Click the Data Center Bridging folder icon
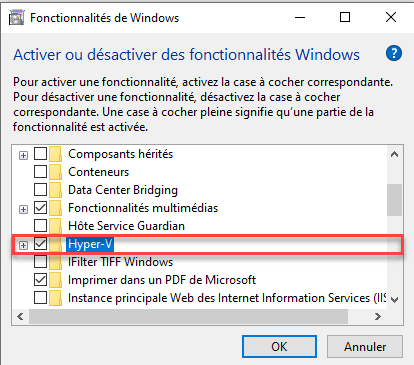The image size is (414, 365). point(55,190)
